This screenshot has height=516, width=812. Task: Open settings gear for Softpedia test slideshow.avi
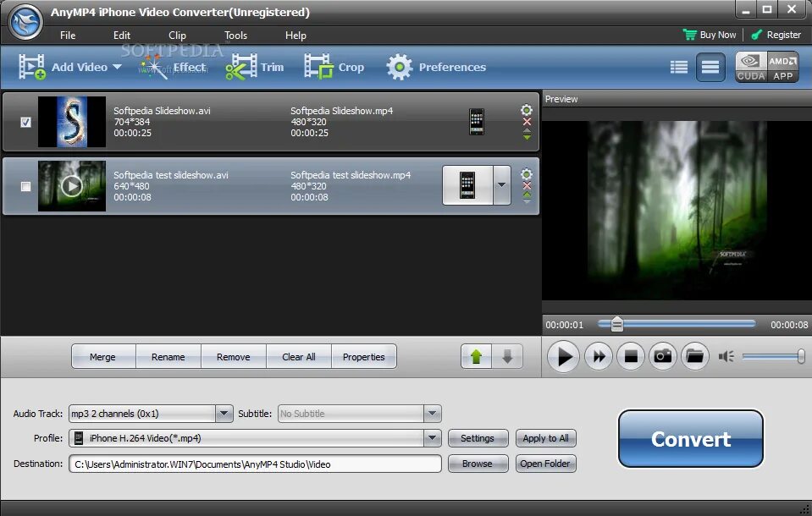tap(526, 174)
